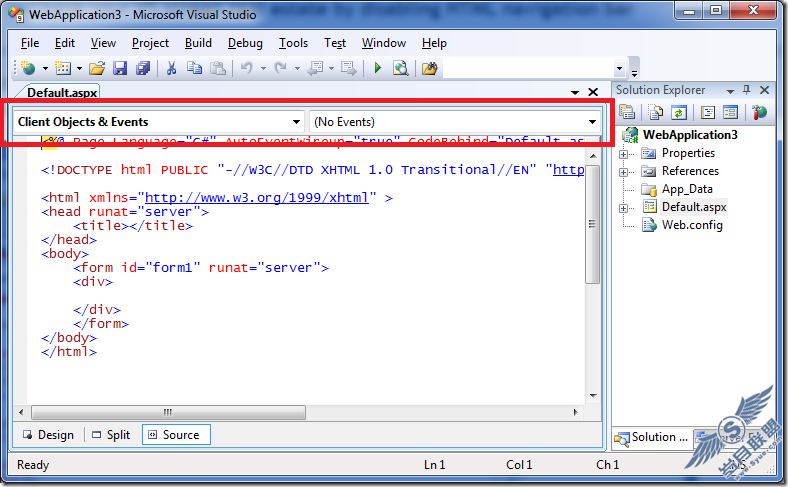This screenshot has height=487, width=788.
Task: Switch to Source view
Action: coord(176,435)
